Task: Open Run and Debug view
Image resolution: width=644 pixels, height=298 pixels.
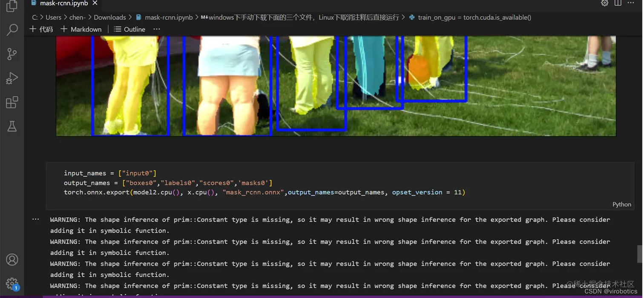Action: (x=12, y=78)
